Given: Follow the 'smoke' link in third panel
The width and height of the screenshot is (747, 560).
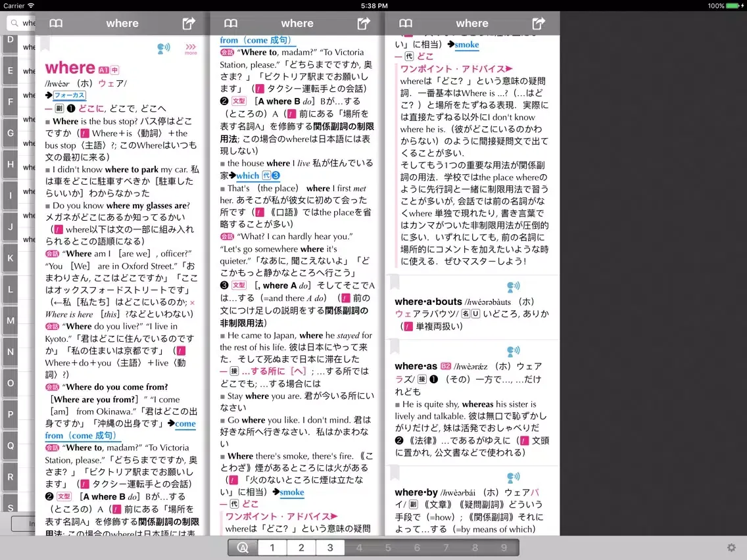Looking at the screenshot, I should 467,44.
